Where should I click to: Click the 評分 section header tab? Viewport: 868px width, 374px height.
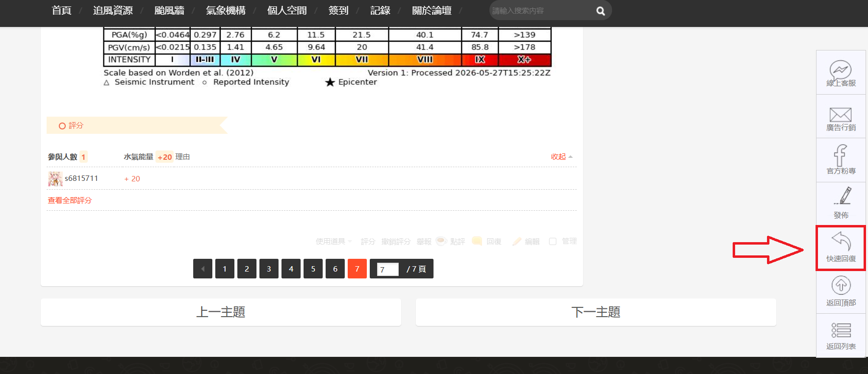tap(137, 125)
